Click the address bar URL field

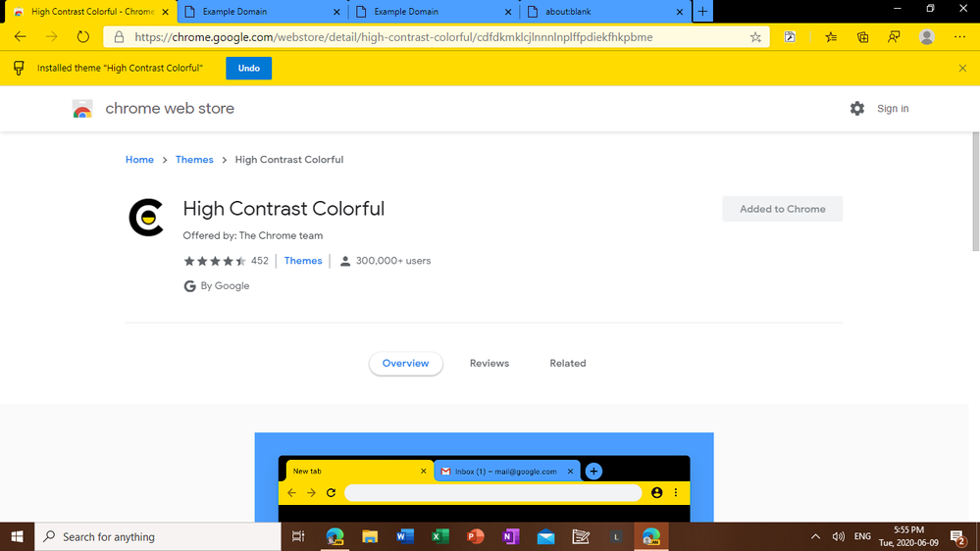[437, 37]
